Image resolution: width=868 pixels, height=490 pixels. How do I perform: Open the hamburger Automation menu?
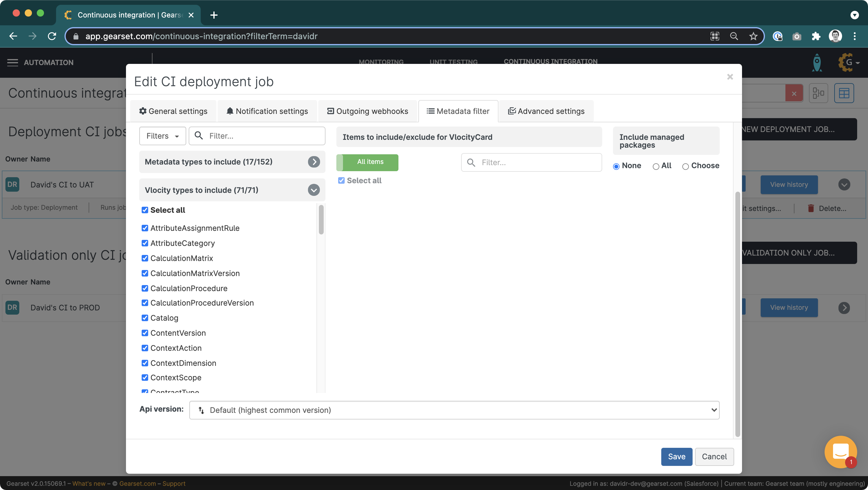[x=12, y=63]
